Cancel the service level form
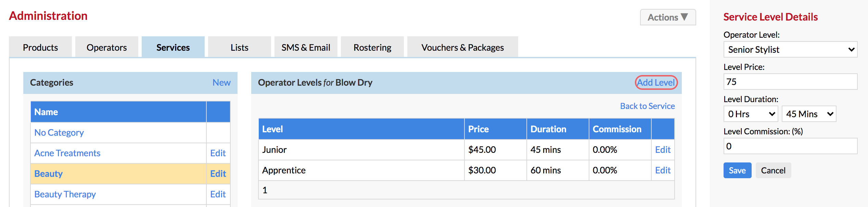Viewport: 868px width, 207px height. pyautogui.click(x=773, y=170)
